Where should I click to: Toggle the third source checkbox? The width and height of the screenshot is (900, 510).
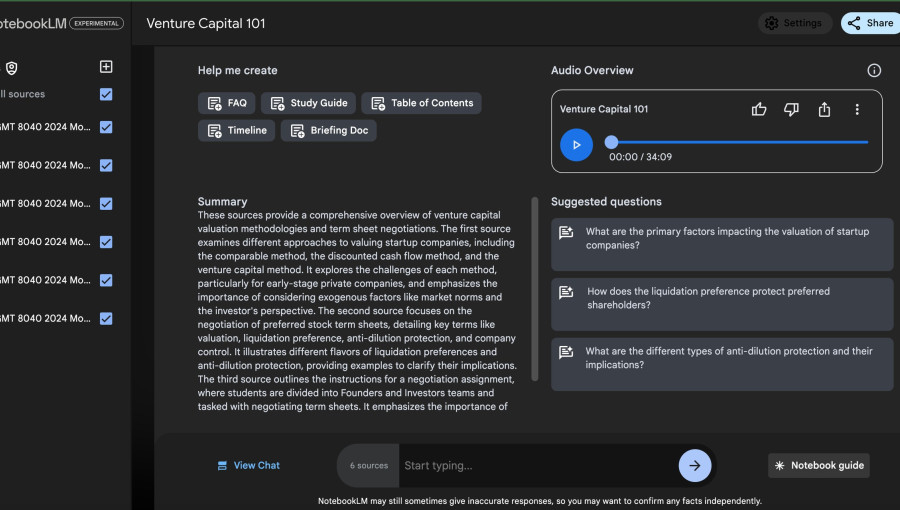coord(106,203)
